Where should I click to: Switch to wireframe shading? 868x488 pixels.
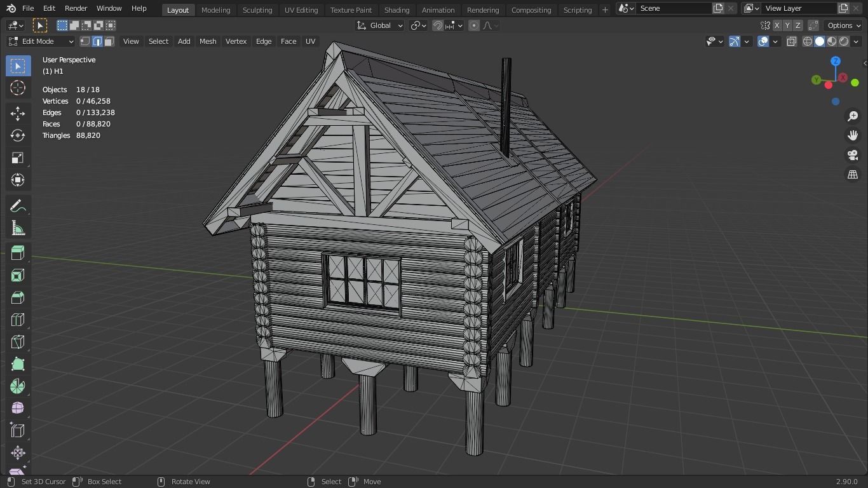pyautogui.click(x=808, y=41)
